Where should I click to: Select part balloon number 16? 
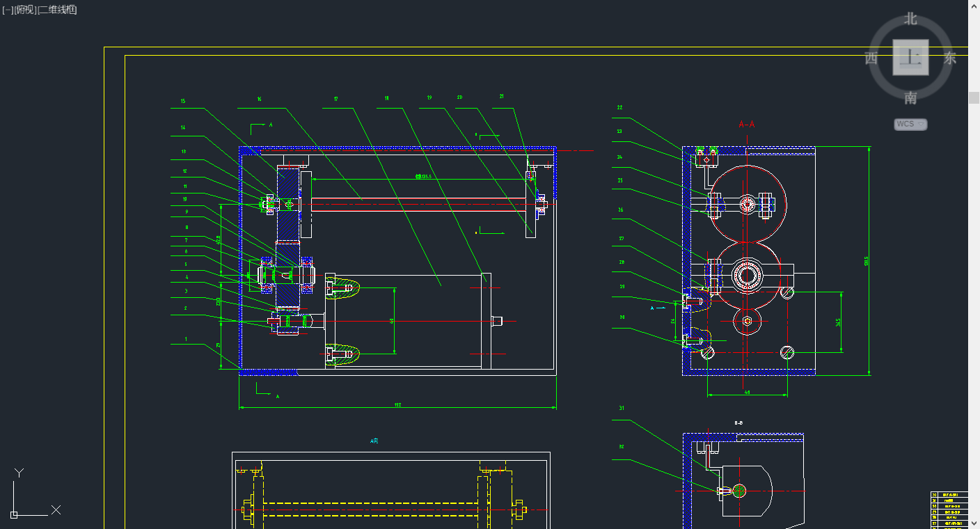click(x=259, y=100)
